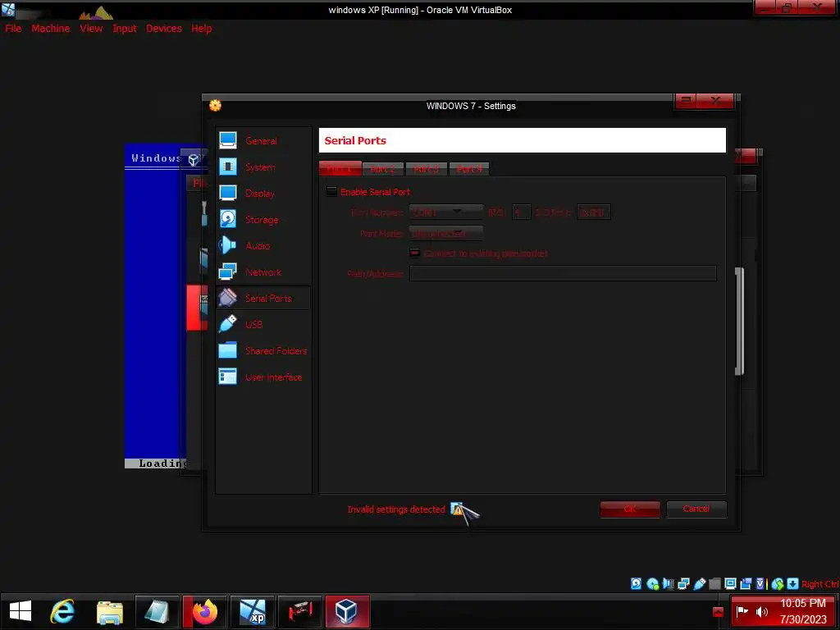Click the USB status bar indicator
Viewport: 840px width, 630px height.
click(x=699, y=584)
